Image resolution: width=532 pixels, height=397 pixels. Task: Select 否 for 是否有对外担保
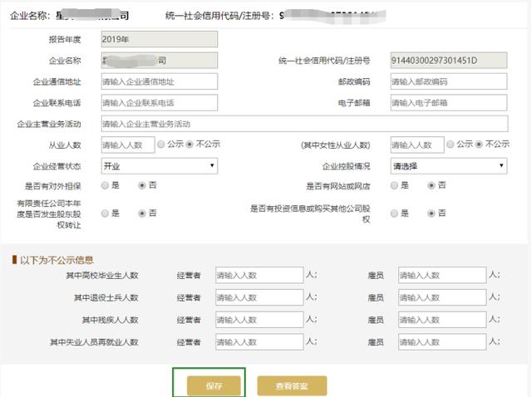142,185
